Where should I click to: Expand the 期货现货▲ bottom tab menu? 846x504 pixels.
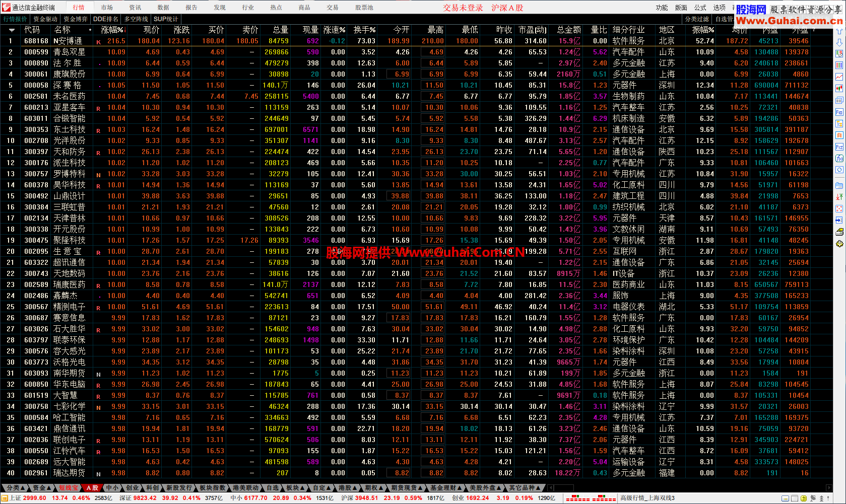point(407,488)
